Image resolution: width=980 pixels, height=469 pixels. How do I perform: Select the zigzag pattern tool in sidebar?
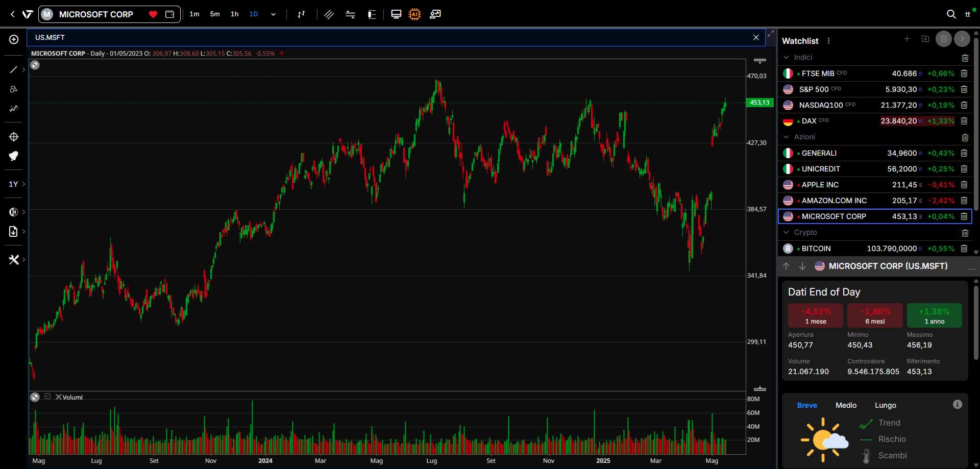click(x=14, y=108)
